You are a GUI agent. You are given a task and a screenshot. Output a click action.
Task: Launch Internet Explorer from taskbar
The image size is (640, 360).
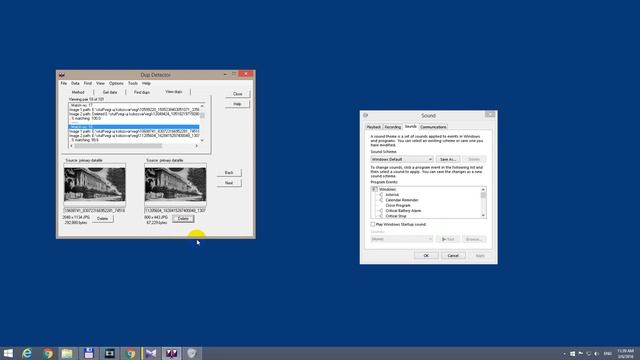(27, 353)
